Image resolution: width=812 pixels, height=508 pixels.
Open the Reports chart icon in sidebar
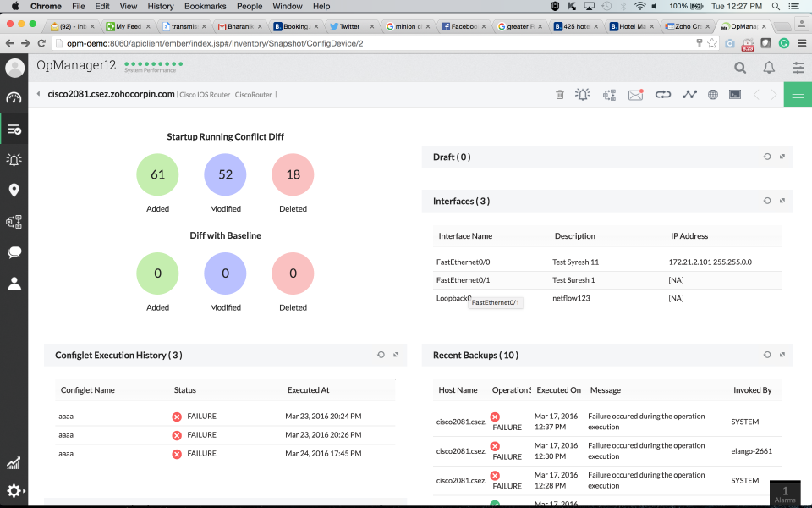pyautogui.click(x=14, y=463)
